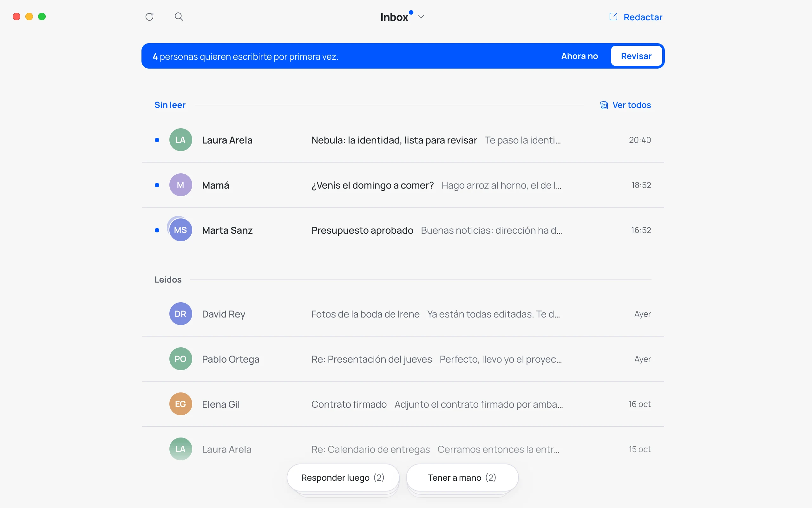Screen dimensions: 812x508
Task: Click Elena Gil EG avatar
Action: (x=180, y=404)
